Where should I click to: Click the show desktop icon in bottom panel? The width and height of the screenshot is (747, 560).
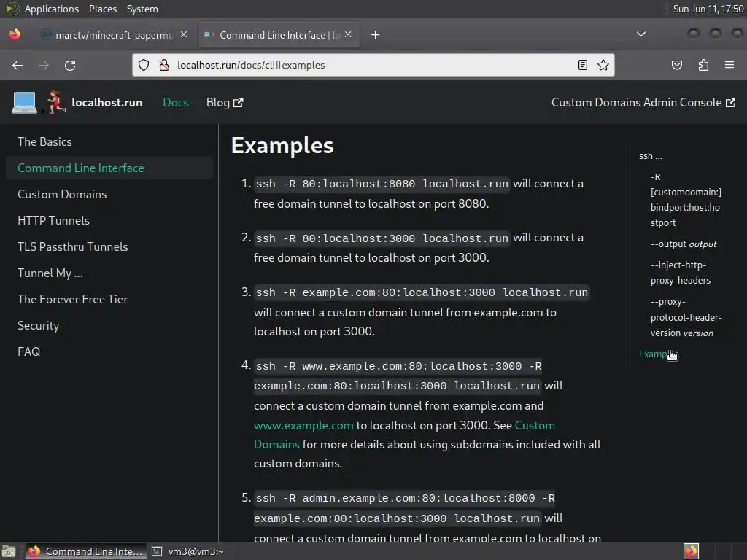point(9,551)
